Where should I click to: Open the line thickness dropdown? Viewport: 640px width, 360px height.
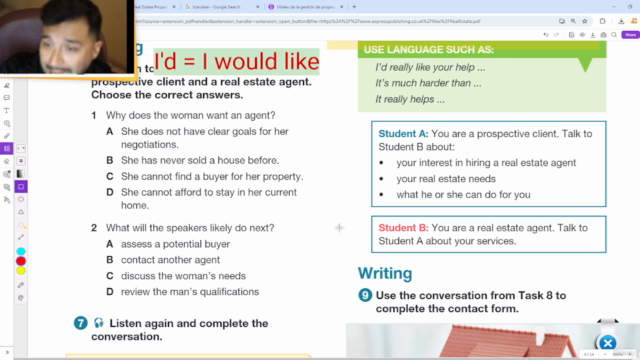pos(21,149)
